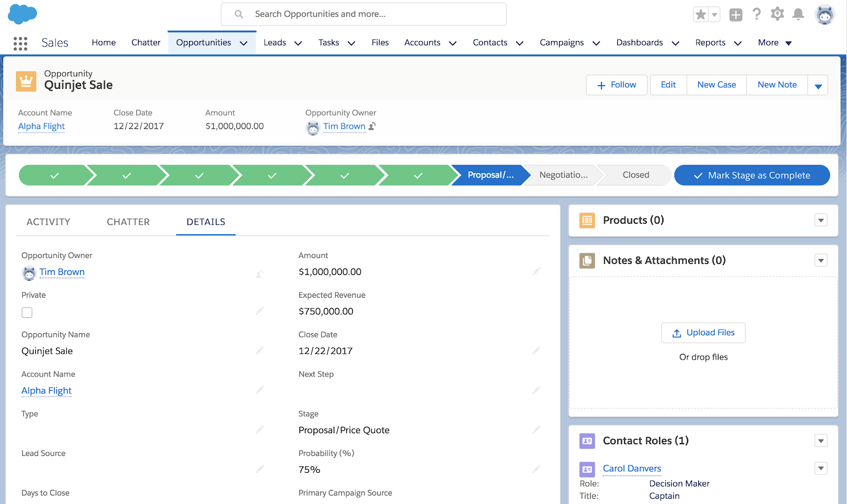Click the global actions plus icon
Screen dimensions: 847x504
tap(735, 15)
